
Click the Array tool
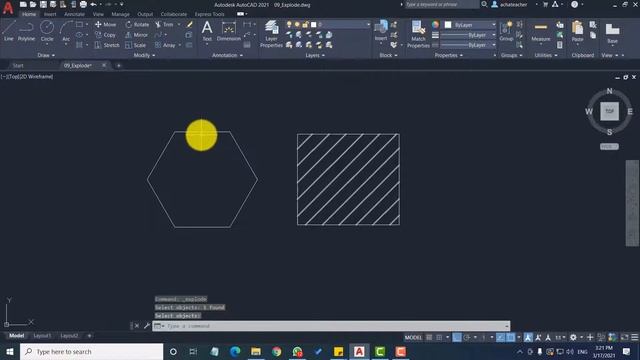tap(165, 45)
